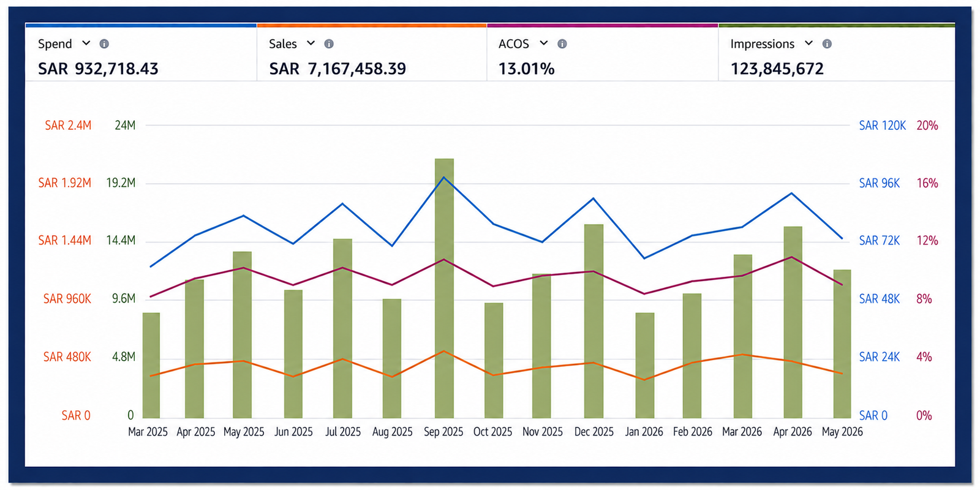
Task: Click the SAR 960K sales axis label
Action: [67, 299]
